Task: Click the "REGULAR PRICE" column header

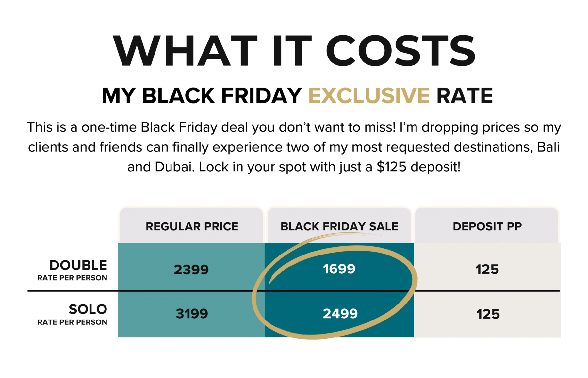Action: (192, 226)
